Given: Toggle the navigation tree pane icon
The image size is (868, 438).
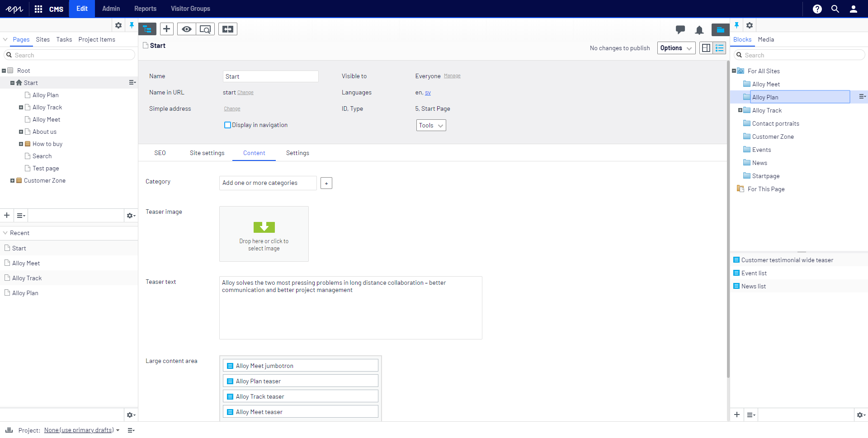Looking at the screenshot, I should (x=147, y=29).
